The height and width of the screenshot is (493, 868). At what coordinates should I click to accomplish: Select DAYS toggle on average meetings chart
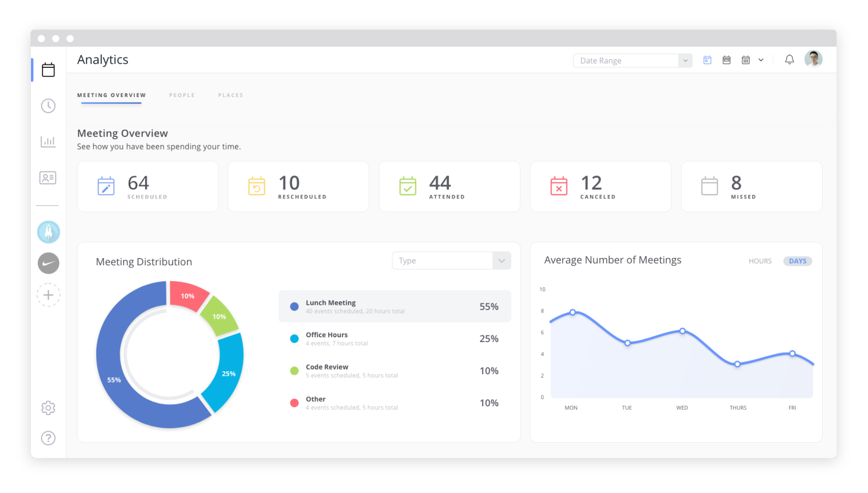(797, 260)
